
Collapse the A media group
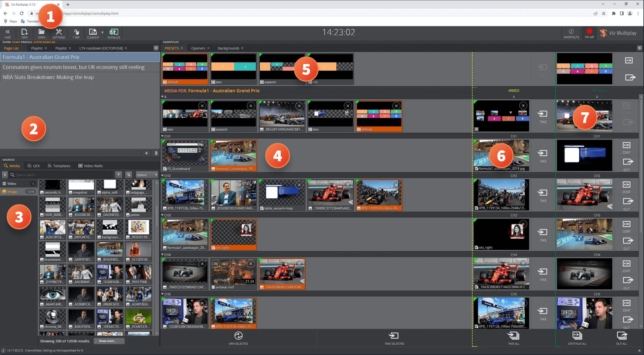coord(162,96)
